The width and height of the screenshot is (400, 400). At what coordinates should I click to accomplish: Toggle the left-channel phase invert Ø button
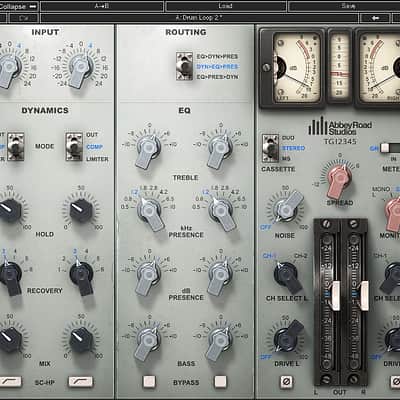click(286, 382)
